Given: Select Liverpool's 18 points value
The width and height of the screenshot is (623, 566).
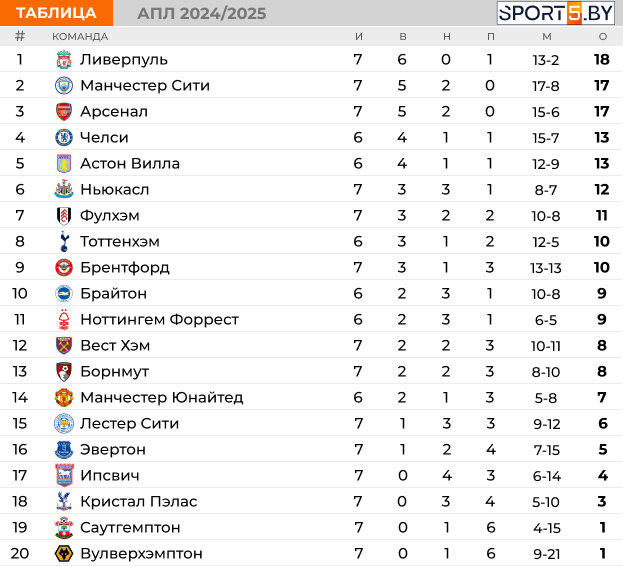Looking at the screenshot, I should tap(601, 59).
